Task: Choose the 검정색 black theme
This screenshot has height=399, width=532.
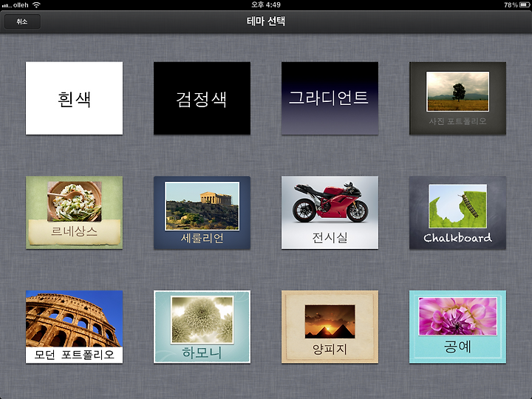Action: point(202,98)
